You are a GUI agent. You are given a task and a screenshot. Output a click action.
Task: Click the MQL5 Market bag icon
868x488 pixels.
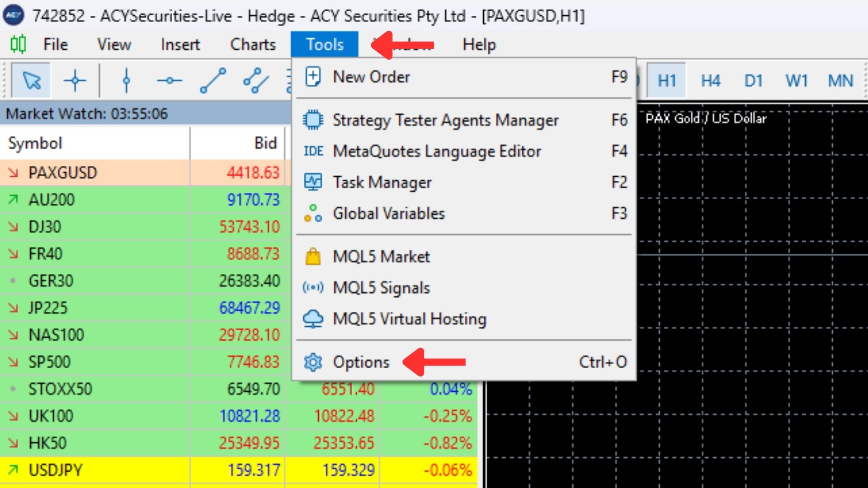tap(313, 257)
